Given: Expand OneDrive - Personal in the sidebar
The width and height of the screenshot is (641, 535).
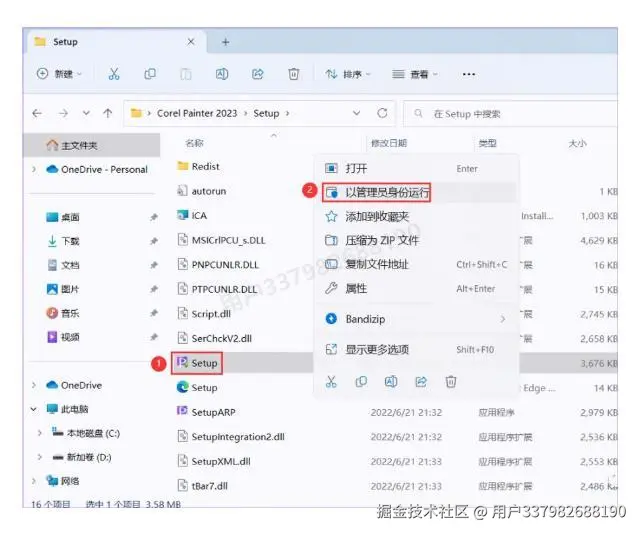Looking at the screenshot, I should coord(34,169).
